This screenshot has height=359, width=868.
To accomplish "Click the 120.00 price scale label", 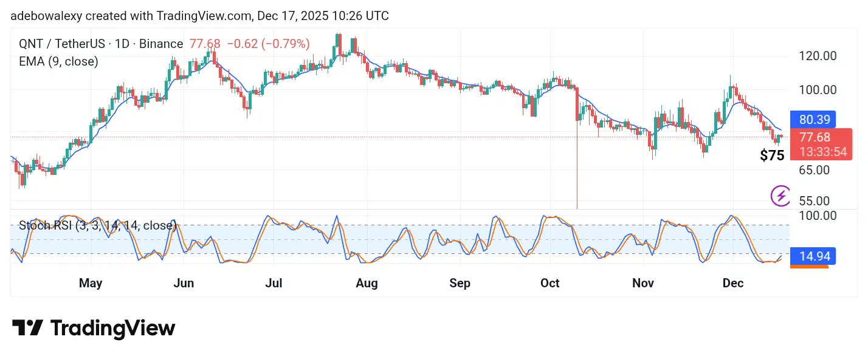I will (817, 56).
